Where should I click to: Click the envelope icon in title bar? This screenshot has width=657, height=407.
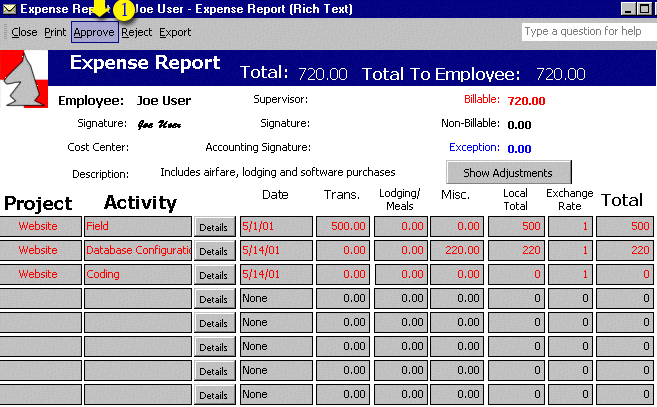point(9,8)
